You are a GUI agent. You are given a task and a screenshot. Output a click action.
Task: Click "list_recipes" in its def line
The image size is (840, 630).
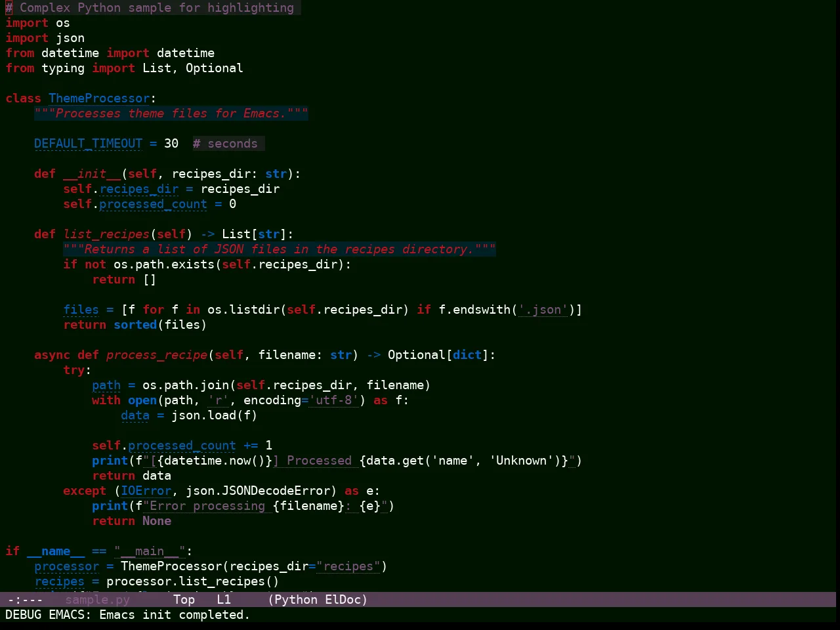[106, 234]
